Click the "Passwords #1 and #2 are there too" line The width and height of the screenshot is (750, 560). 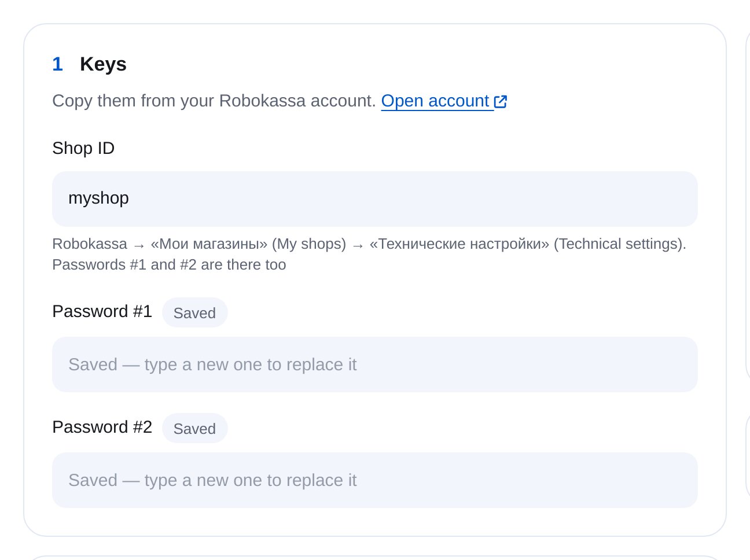(x=169, y=264)
